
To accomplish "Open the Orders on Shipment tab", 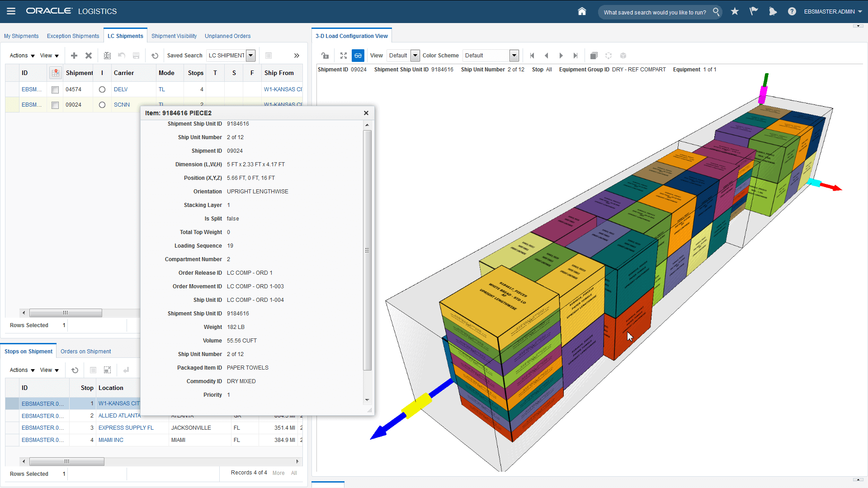I will pyautogui.click(x=85, y=352).
